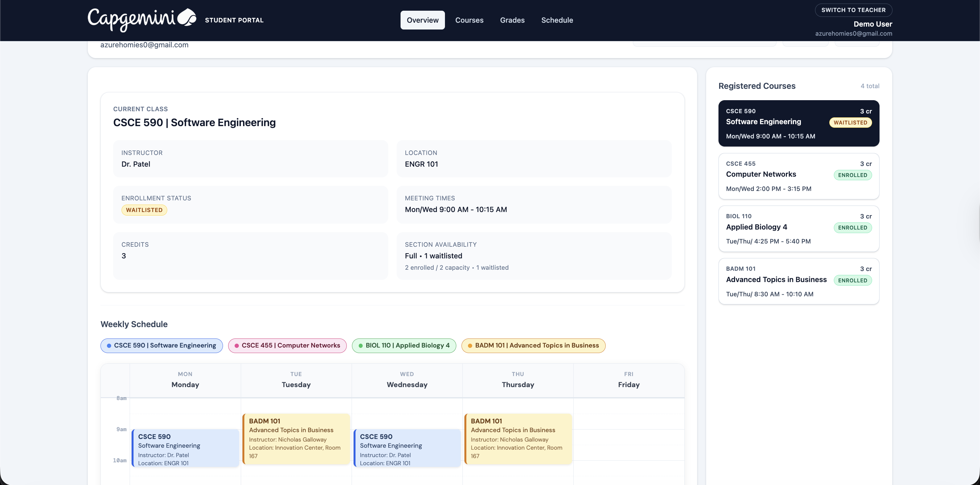Click the Tuesday column header

click(x=296, y=380)
